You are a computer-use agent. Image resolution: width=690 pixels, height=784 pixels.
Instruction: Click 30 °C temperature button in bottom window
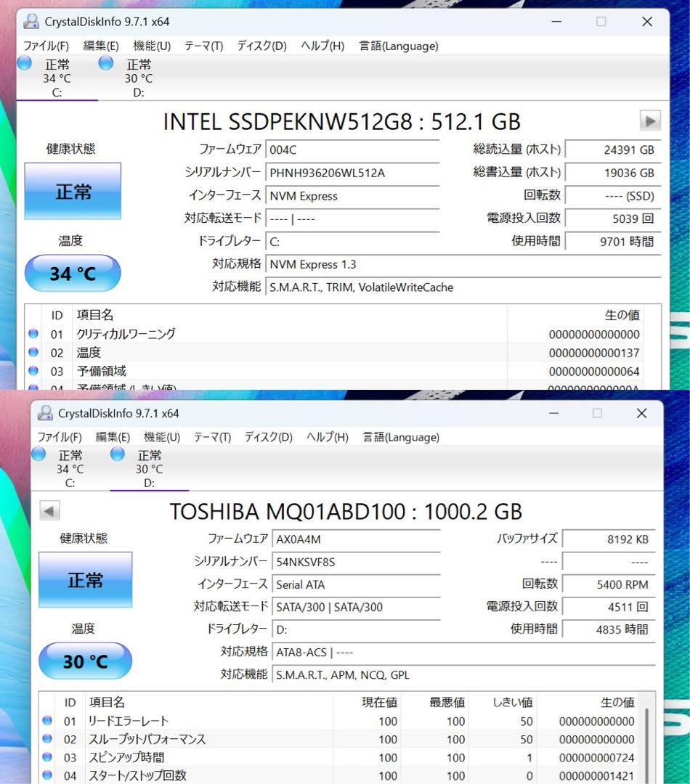[x=86, y=661]
